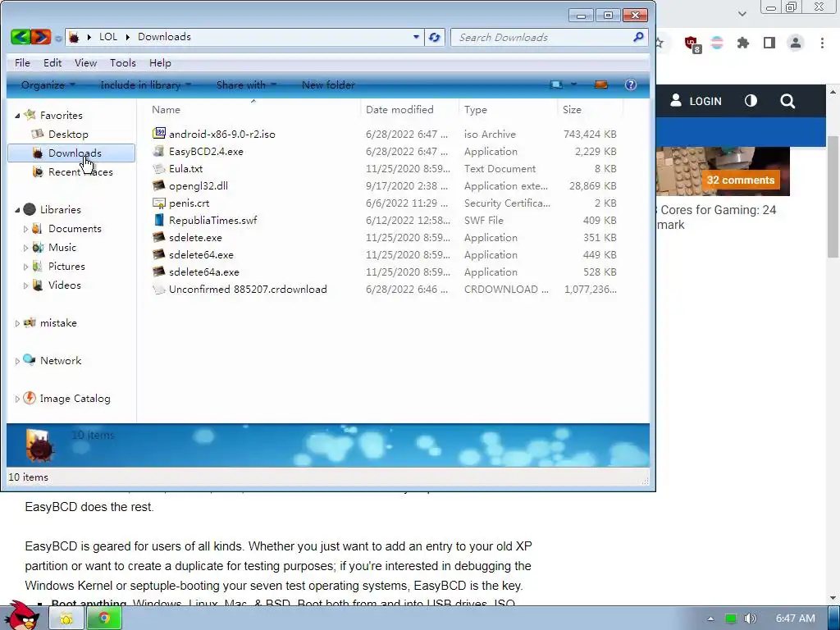This screenshot has height=630, width=840.
Task: Click the blue Help question mark icon
Action: [631, 84]
